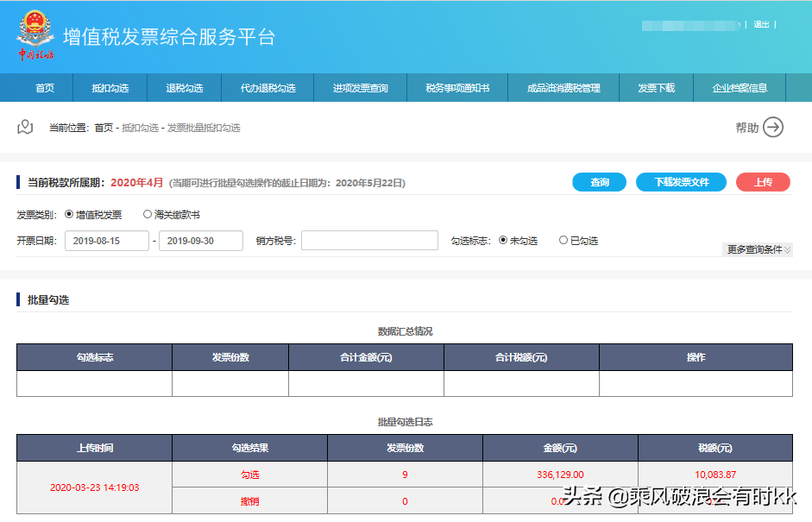Screen dimensions: 812x522
Task: Click the 下载发票文件 button
Action: point(681,182)
